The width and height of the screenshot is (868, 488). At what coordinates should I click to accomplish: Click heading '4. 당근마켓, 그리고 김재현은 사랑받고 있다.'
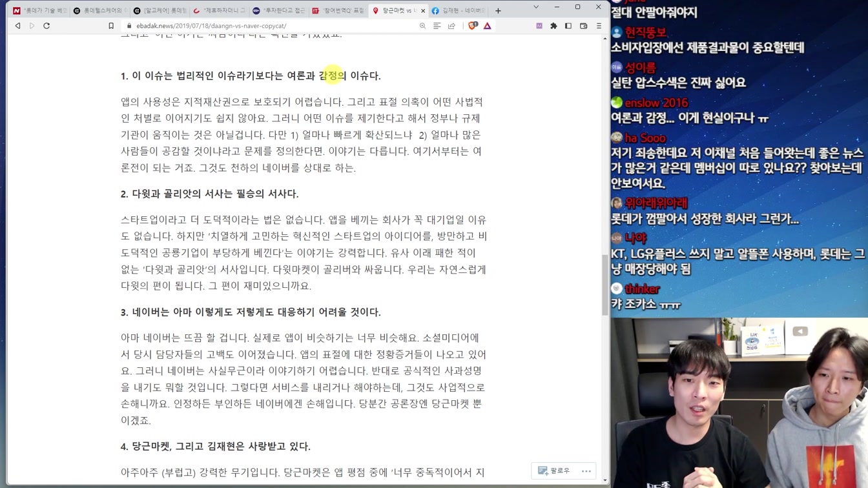[216, 446]
